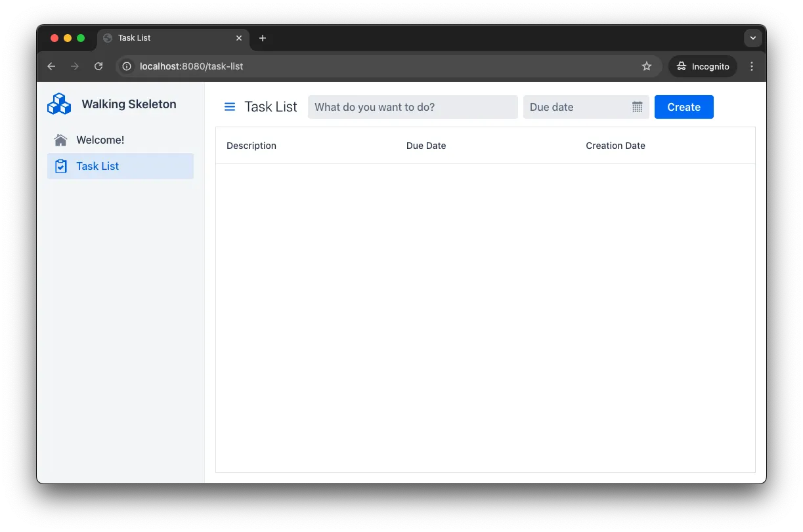Expand the tab overview chevron
The width and height of the screenshot is (803, 532).
coord(752,38)
